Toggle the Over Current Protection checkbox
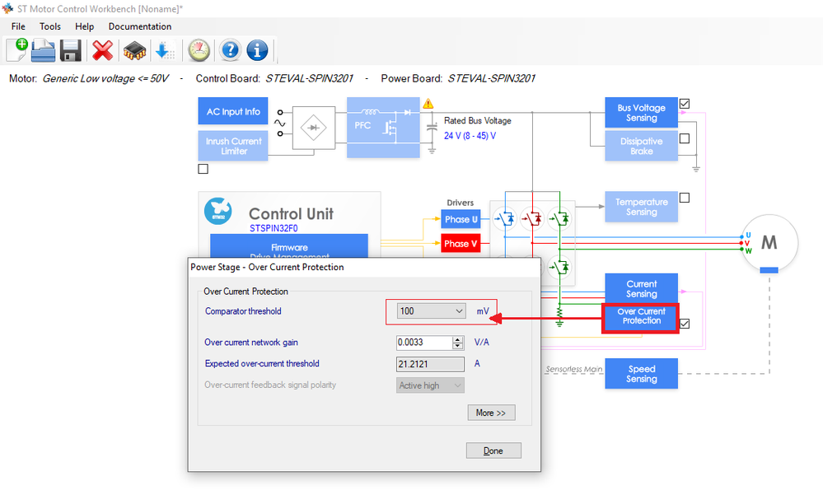 (x=685, y=324)
